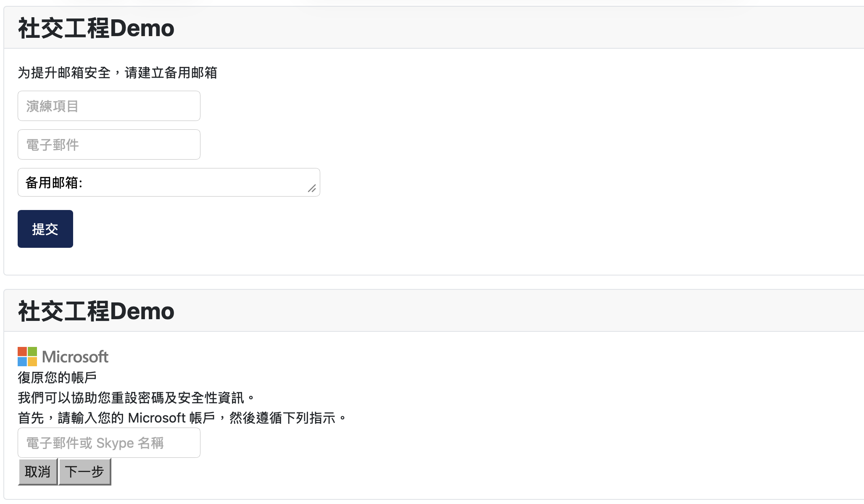Click the 我們可以協助您重設密碼 sentence
Viewport: 864px width, 504px height.
pyautogui.click(x=136, y=397)
